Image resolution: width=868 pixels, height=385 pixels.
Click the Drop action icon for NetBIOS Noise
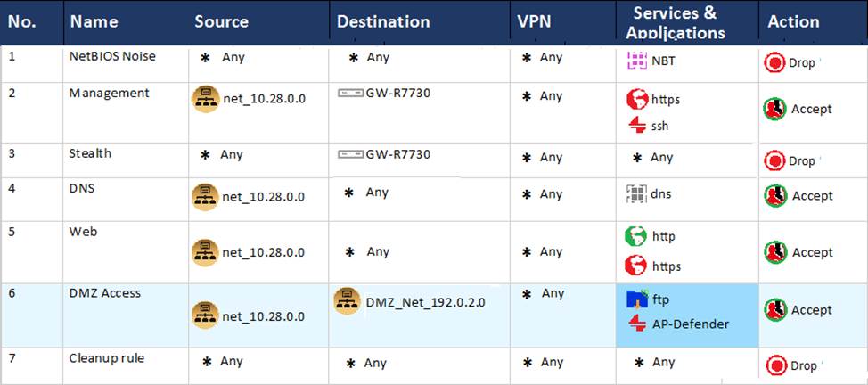pos(773,63)
